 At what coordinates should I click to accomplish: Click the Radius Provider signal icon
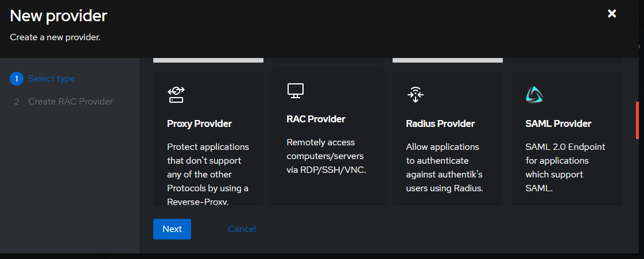tap(415, 95)
